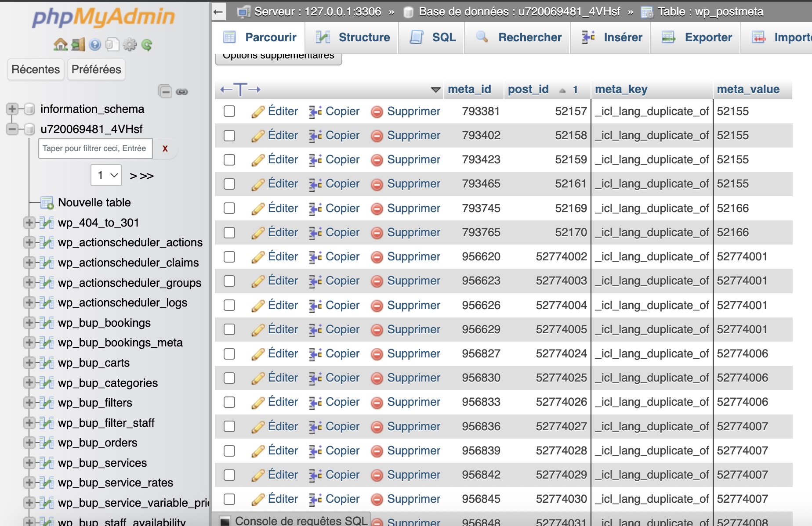Collapse all tree nodes icon
812x526 pixels.
[165, 91]
